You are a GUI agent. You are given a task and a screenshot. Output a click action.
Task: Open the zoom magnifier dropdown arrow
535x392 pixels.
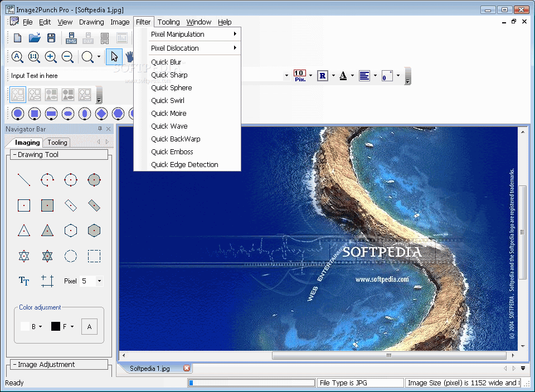coord(99,57)
